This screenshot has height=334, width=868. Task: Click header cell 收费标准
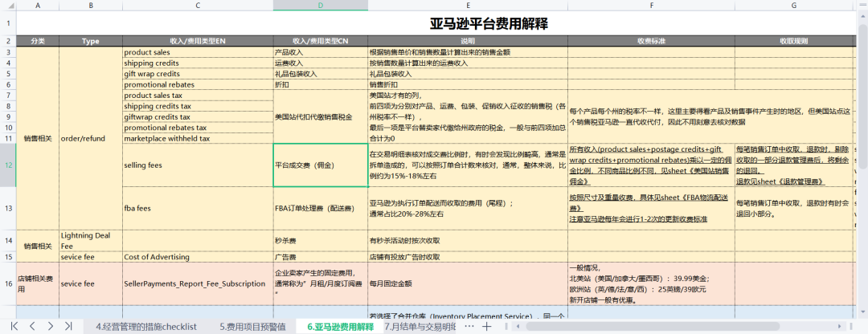pyautogui.click(x=652, y=42)
